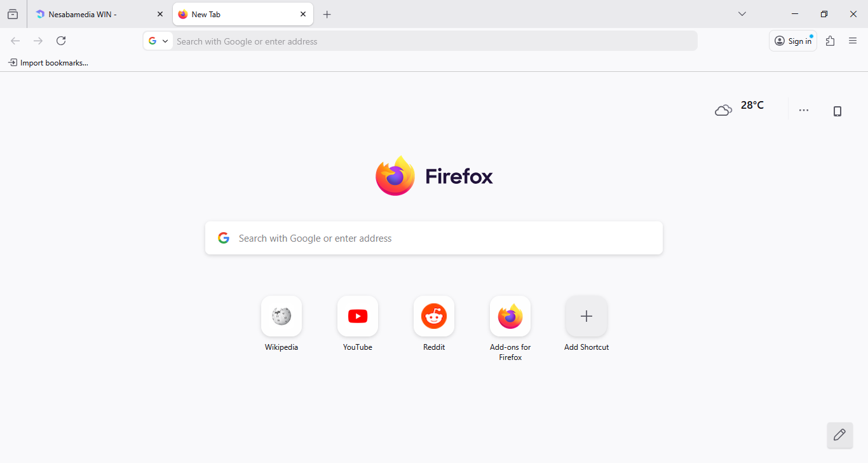The height and width of the screenshot is (463, 868).
Task: Open the weather widget three-dot menu
Action: pos(804,110)
